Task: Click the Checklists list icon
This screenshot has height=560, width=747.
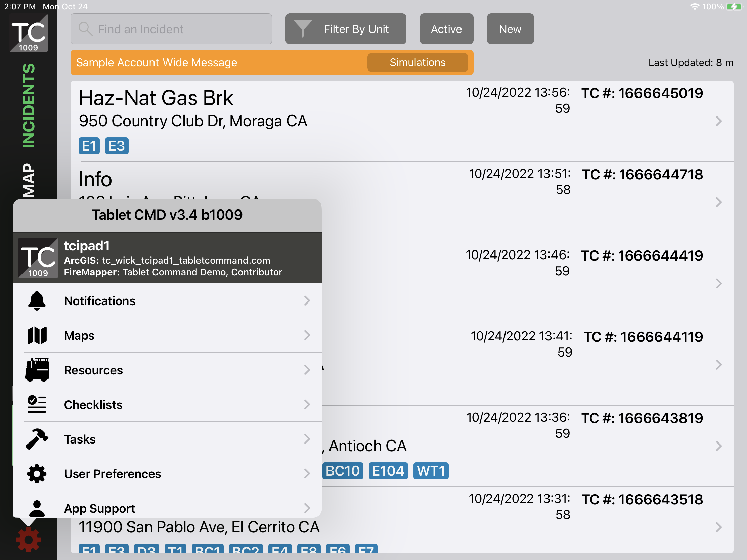Action: (x=37, y=404)
